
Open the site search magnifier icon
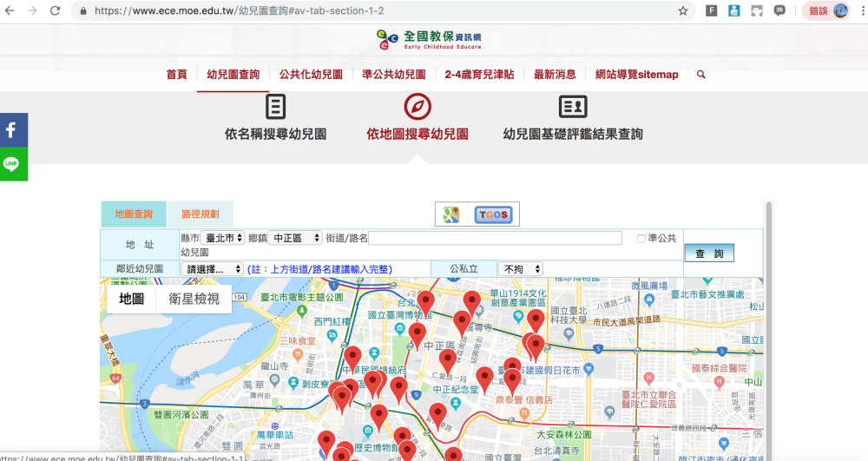click(x=701, y=74)
